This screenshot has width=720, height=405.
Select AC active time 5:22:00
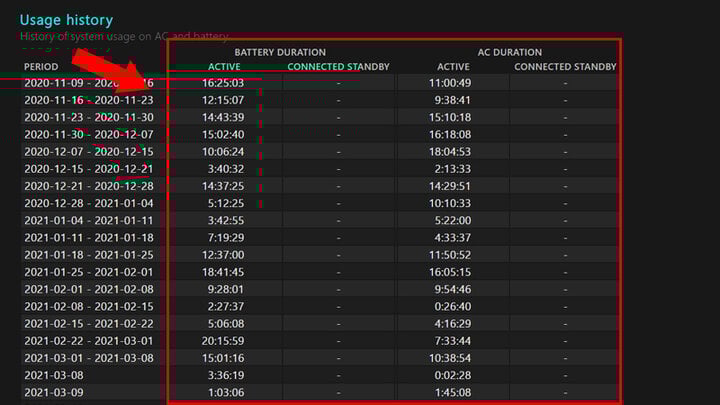click(453, 221)
